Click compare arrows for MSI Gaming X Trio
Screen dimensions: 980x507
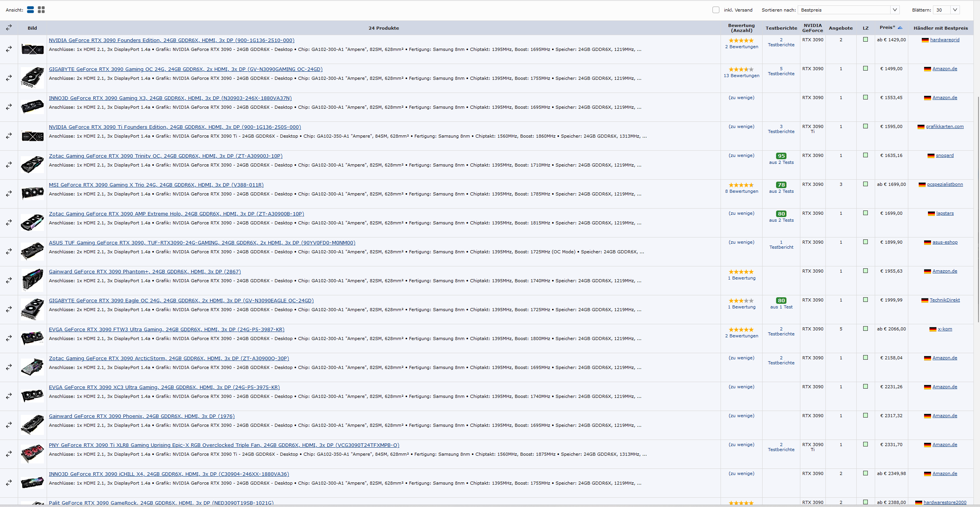tap(9, 194)
